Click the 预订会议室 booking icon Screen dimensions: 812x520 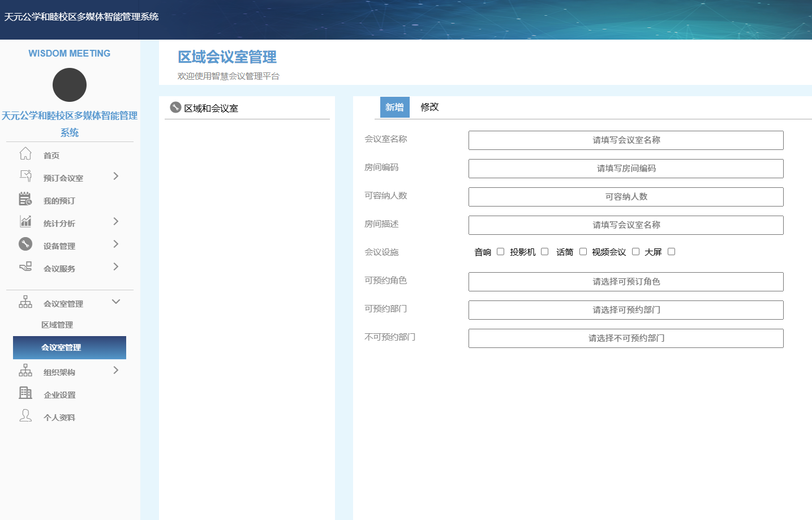[25, 176]
